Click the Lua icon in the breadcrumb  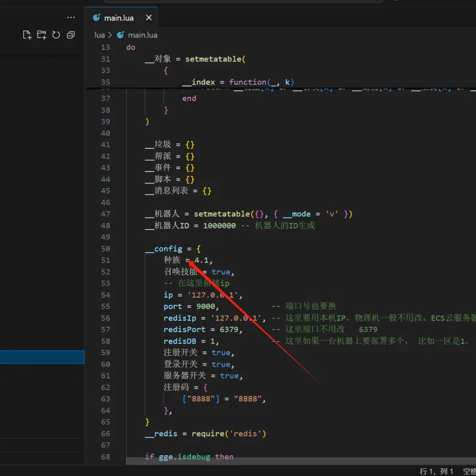[x=121, y=35]
